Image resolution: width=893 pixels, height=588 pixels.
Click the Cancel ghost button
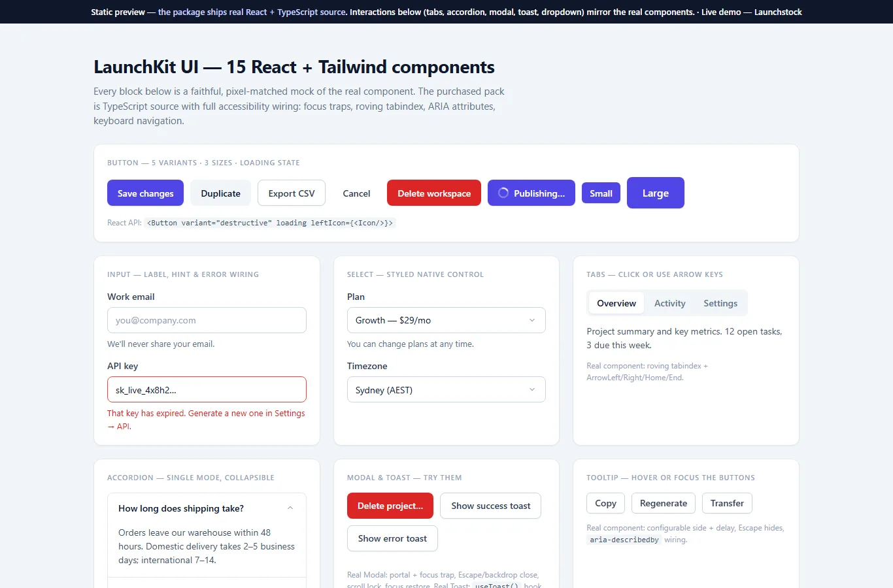tap(356, 193)
